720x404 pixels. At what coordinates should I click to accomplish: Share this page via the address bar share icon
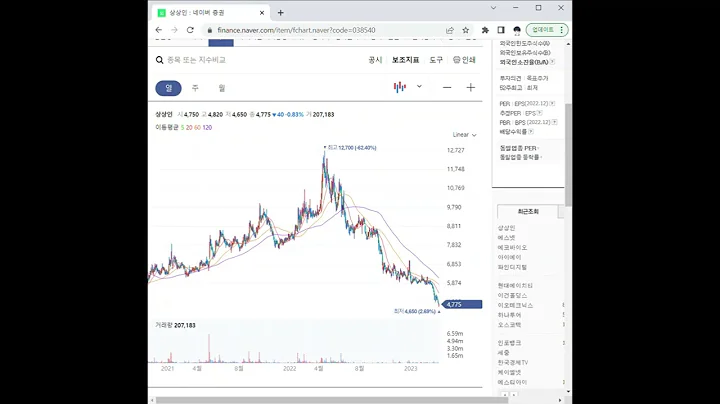click(450, 30)
